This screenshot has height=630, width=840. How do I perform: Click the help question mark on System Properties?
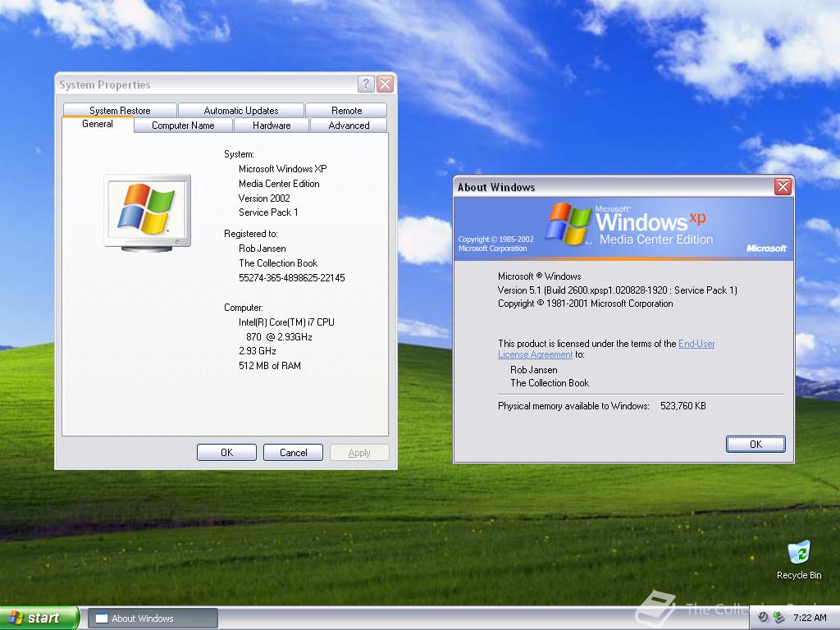[366, 84]
